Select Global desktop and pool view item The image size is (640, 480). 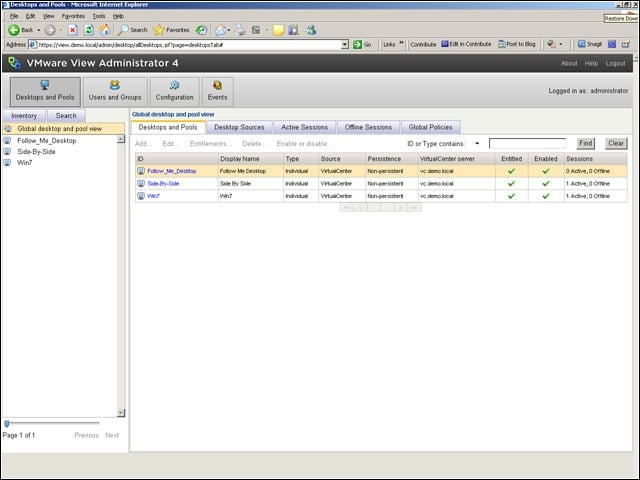click(x=63, y=129)
